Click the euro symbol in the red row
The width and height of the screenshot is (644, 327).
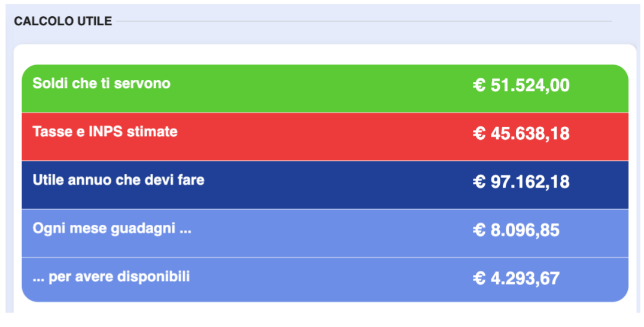pyautogui.click(x=479, y=134)
